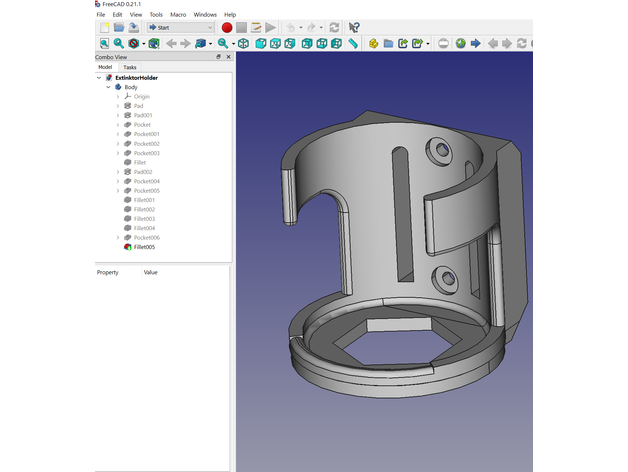Toggle floating of Combo View panel
The height and width of the screenshot is (472, 628).
[x=218, y=57]
